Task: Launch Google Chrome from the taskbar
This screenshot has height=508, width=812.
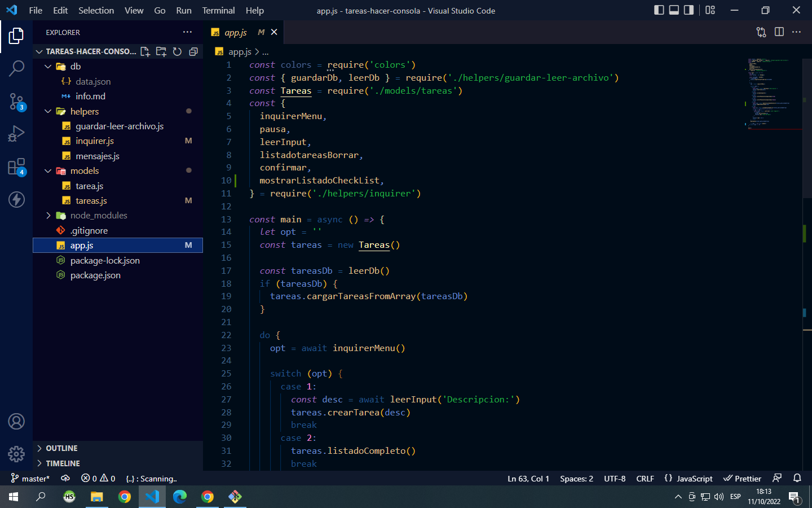Action: click(x=124, y=497)
